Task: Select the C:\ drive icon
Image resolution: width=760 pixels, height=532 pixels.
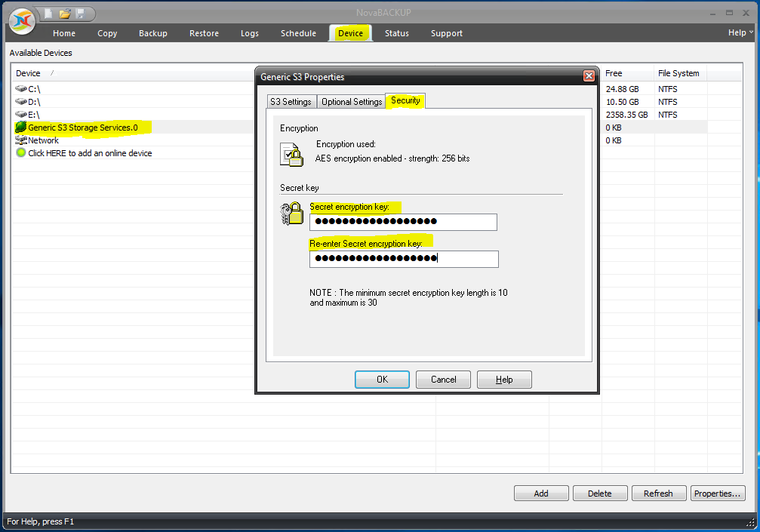Action: pos(21,89)
